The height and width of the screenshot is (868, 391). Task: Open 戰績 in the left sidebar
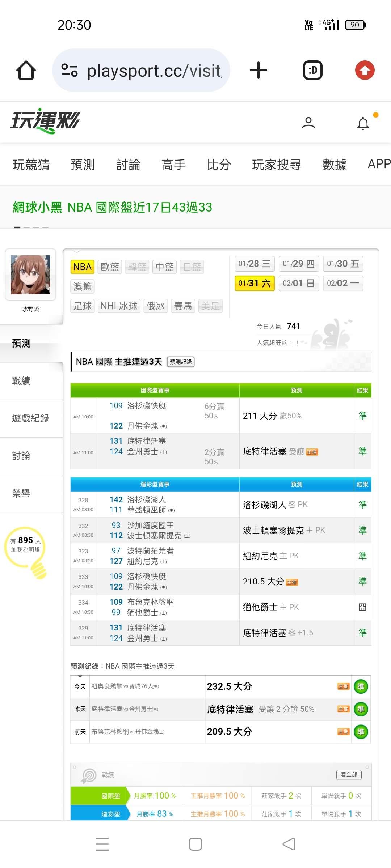tap(31, 381)
